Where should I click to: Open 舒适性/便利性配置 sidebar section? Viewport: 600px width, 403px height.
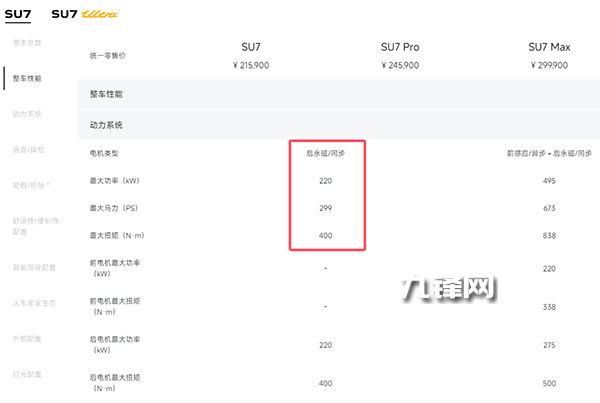(34, 226)
